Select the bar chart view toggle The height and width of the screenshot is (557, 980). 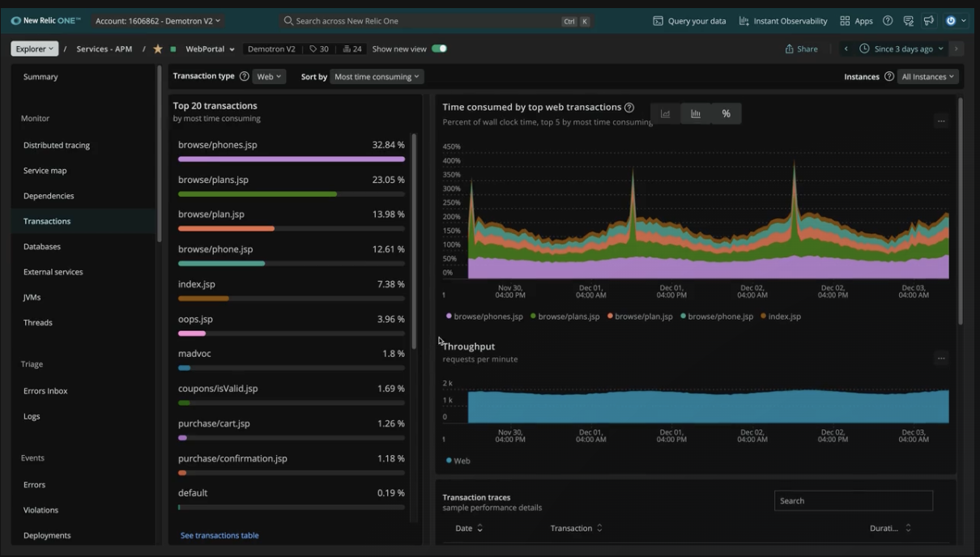click(695, 113)
